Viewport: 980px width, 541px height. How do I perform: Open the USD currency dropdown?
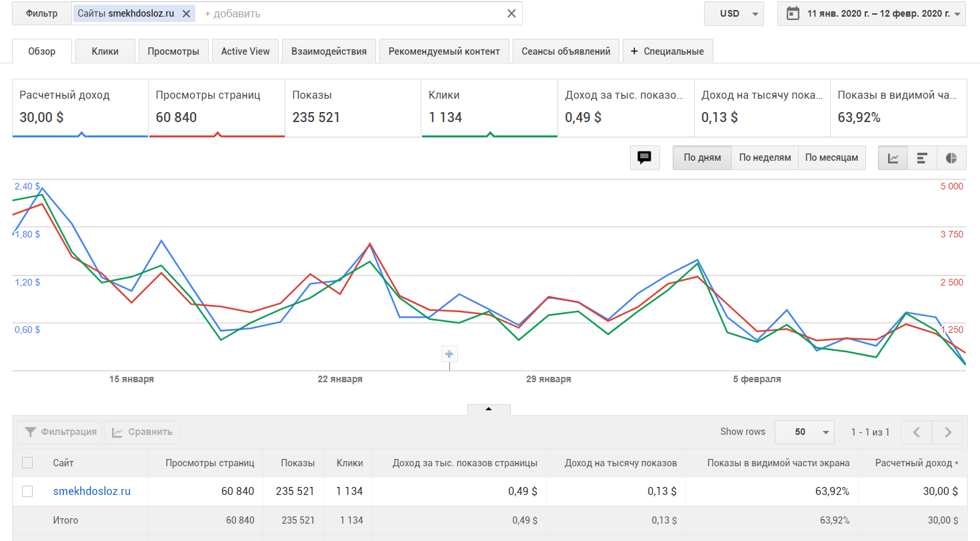pos(734,13)
